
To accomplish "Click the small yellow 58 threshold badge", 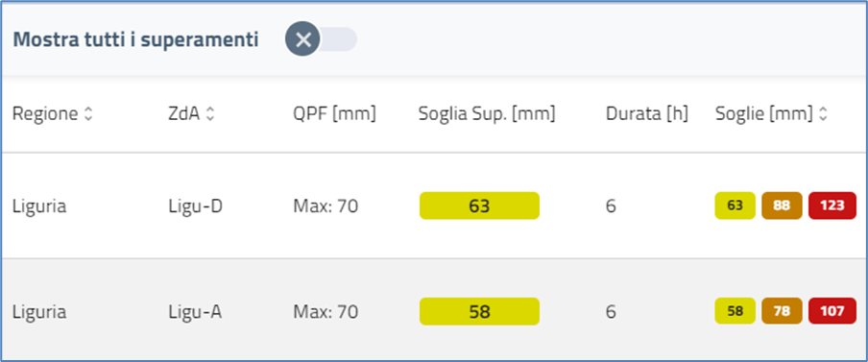I will [x=735, y=312].
